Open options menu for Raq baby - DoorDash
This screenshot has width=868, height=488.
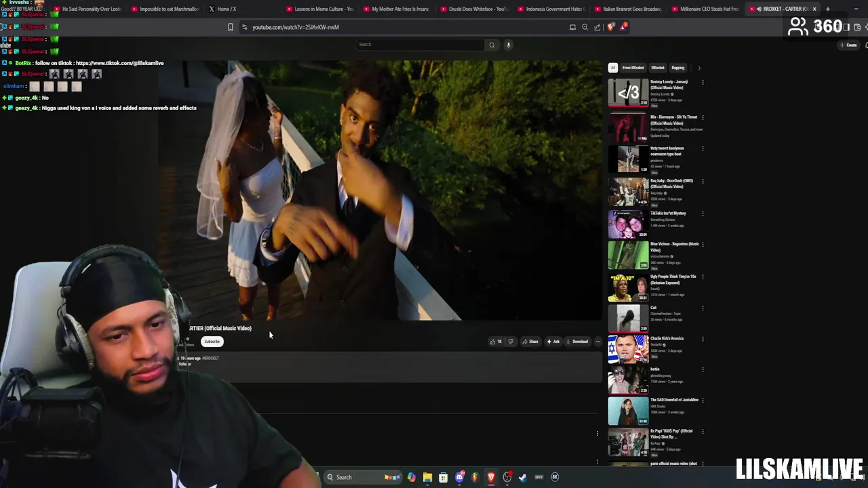click(703, 181)
